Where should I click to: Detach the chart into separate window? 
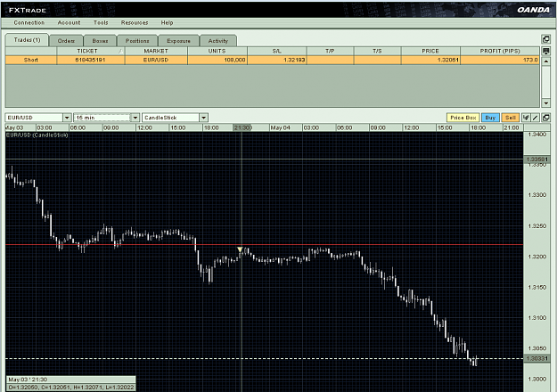coord(545,118)
